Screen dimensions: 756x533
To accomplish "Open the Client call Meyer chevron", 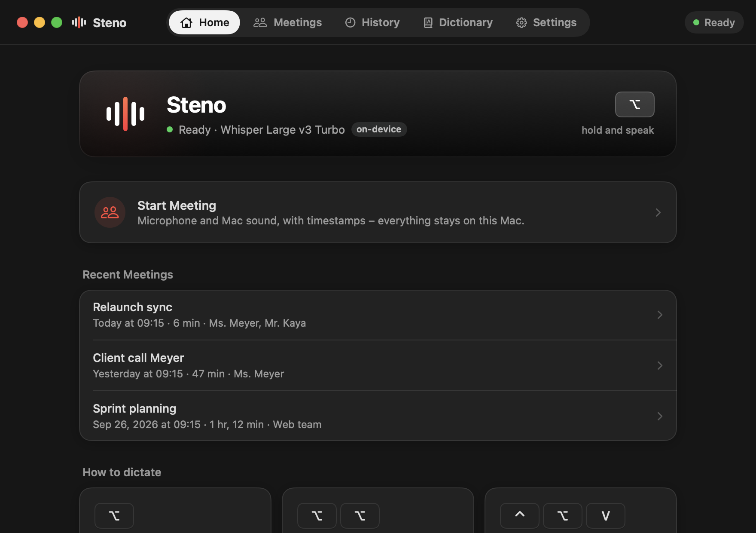I will (x=660, y=366).
